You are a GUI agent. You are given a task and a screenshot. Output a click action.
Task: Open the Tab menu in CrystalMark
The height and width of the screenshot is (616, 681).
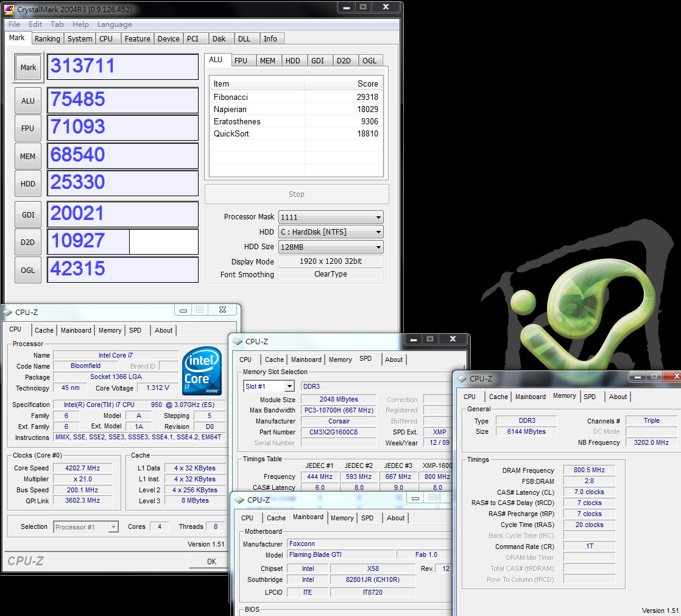point(57,24)
